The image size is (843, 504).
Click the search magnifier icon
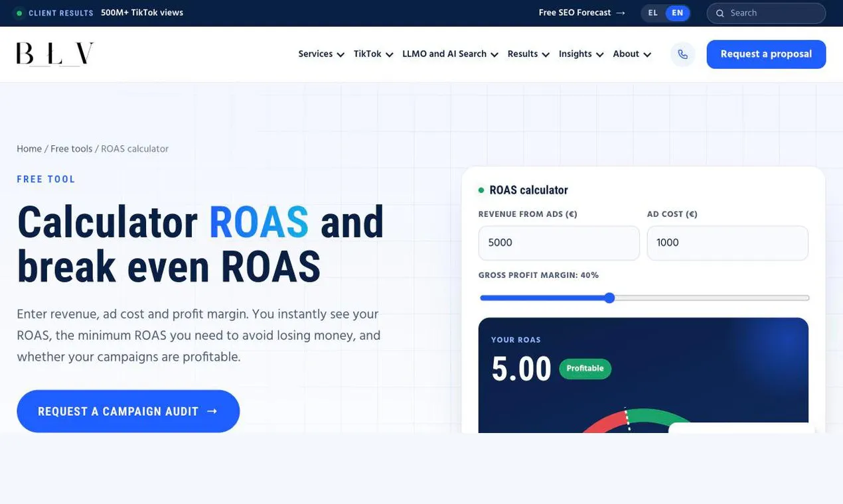click(x=720, y=13)
